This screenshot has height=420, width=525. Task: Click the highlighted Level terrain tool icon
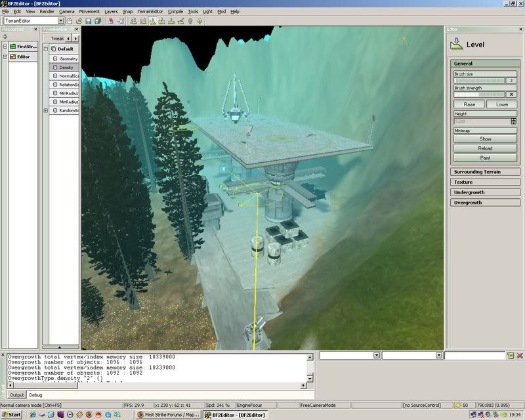pyautogui.click(x=153, y=21)
